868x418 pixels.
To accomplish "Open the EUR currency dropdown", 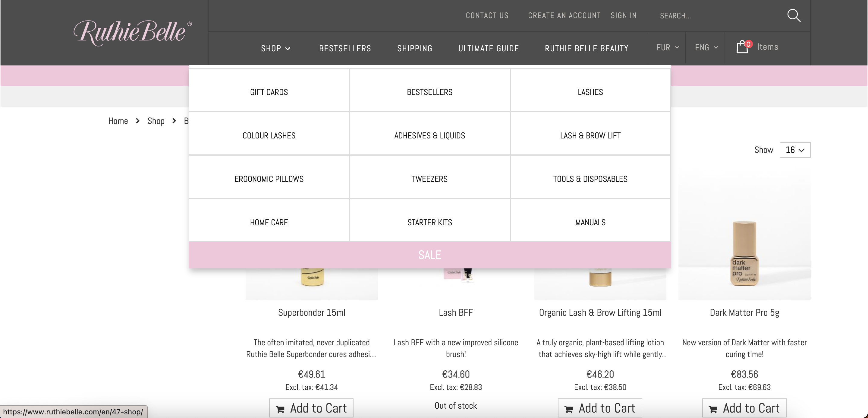I will pyautogui.click(x=667, y=48).
